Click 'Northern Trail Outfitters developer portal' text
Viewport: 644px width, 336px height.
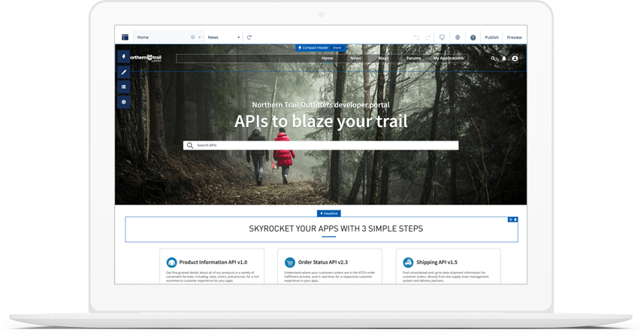321,105
